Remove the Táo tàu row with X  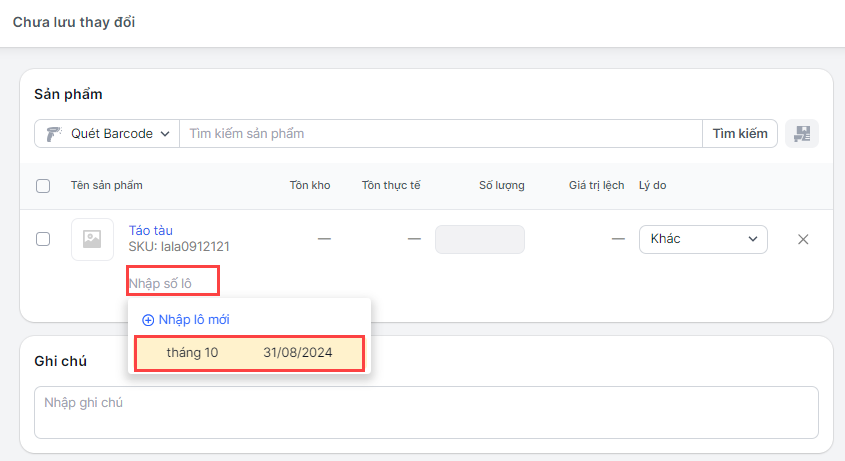click(x=803, y=239)
